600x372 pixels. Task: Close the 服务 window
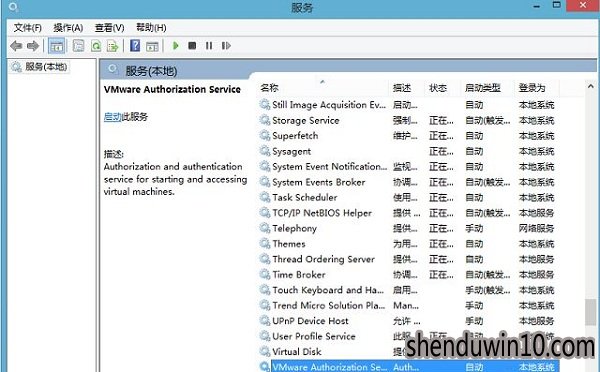[583, 5]
